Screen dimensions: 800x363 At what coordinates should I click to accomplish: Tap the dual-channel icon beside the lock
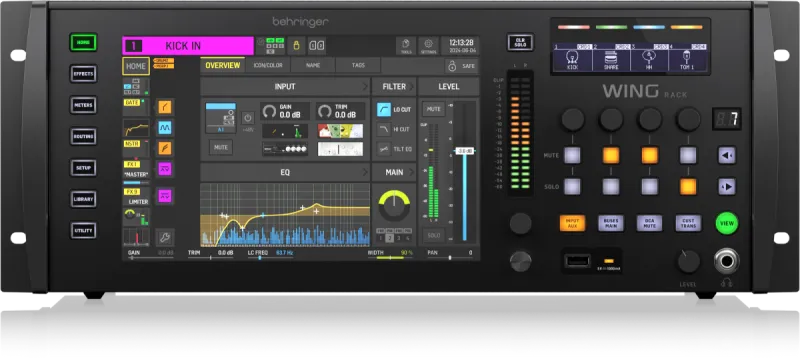pos(316,45)
